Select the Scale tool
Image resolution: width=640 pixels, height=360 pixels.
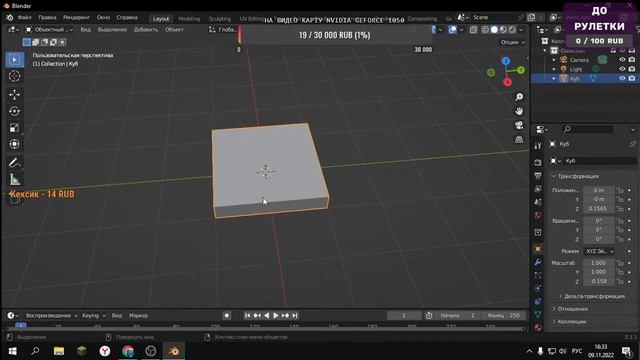[x=15, y=128]
